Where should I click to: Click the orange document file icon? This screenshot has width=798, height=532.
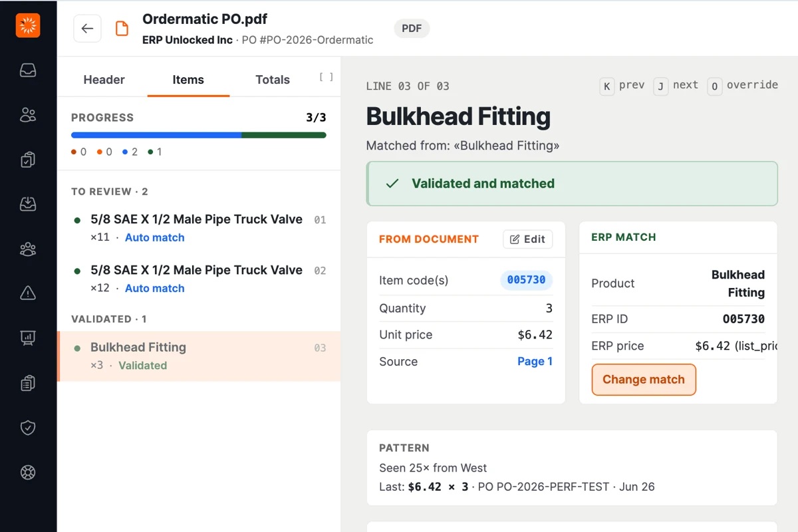(122, 29)
